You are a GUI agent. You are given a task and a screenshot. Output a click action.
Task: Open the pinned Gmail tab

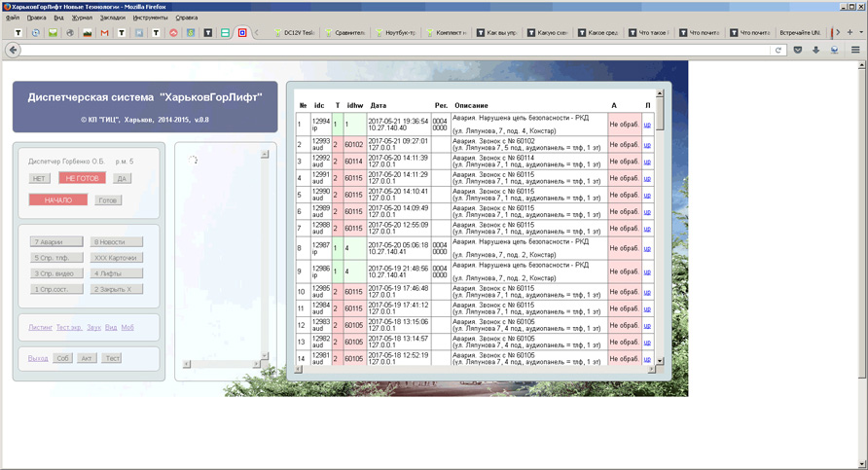click(x=104, y=32)
